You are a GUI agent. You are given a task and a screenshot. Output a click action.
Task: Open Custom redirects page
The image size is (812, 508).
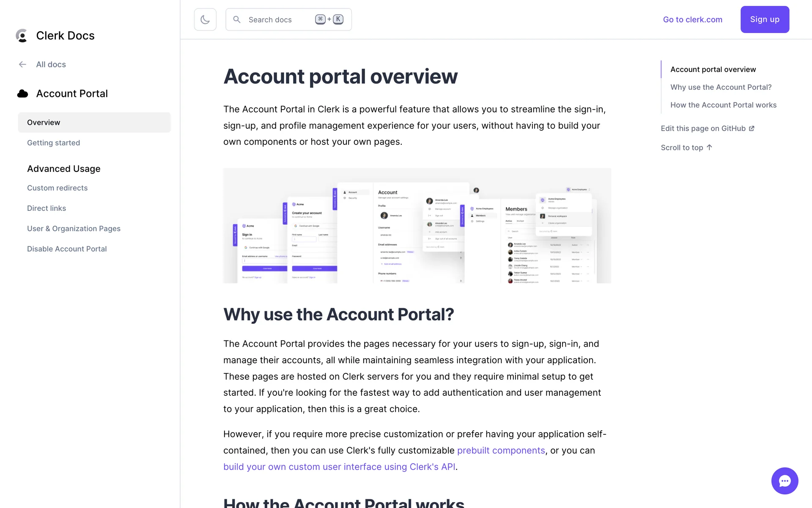click(57, 188)
